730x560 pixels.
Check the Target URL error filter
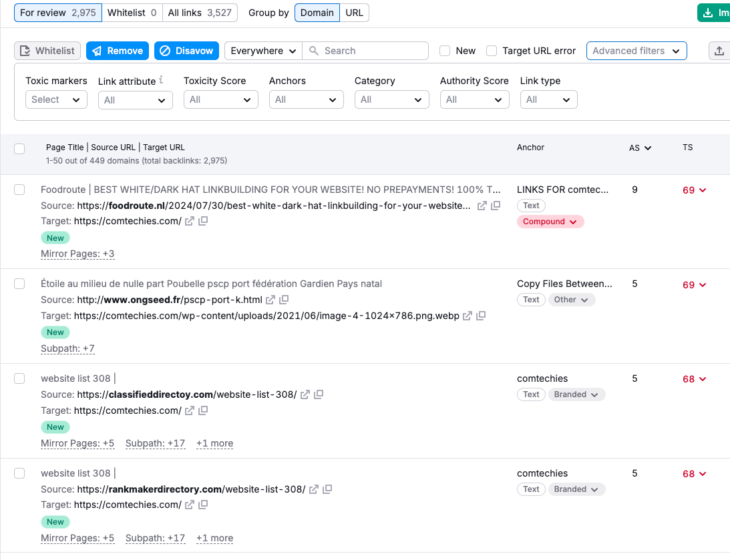coord(491,50)
